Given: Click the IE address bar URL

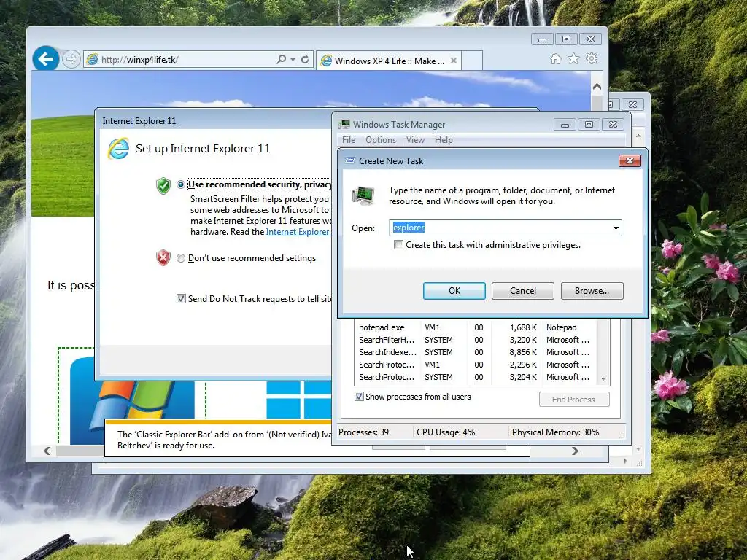Looking at the screenshot, I should pos(139,60).
